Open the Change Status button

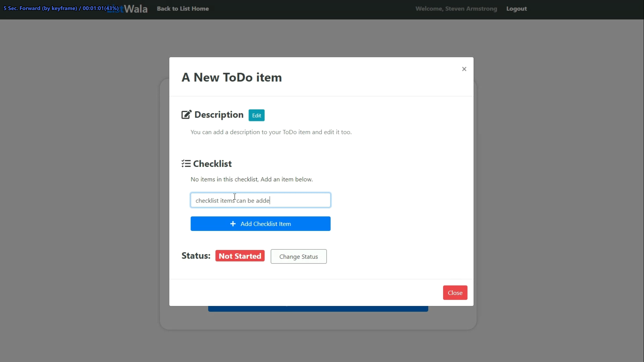tap(298, 257)
